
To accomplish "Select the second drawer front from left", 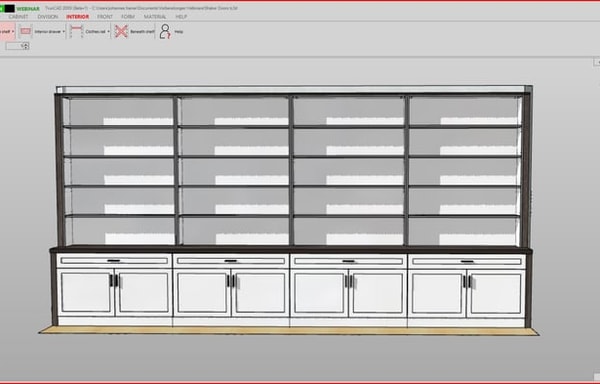I will [231, 261].
